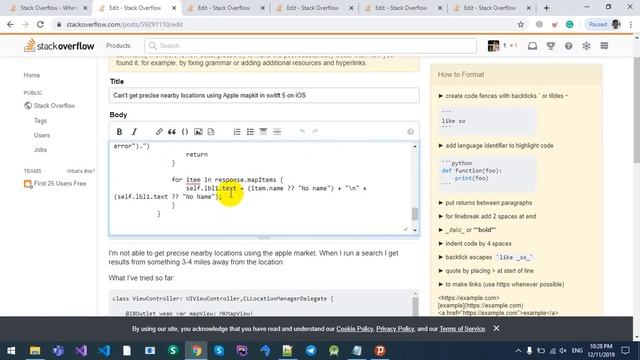Open the What's this? teams link
Image resolution: width=640 pixels, height=360 pixels.
81,171
